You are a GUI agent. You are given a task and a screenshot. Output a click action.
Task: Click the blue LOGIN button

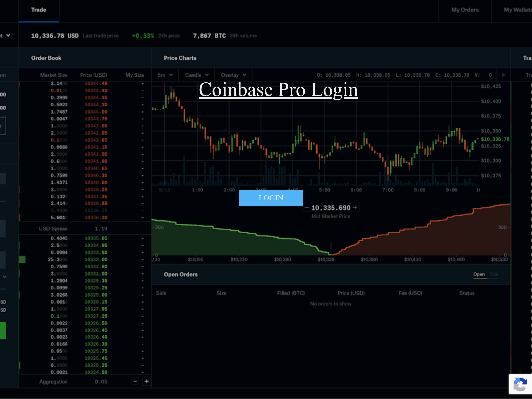(271, 198)
